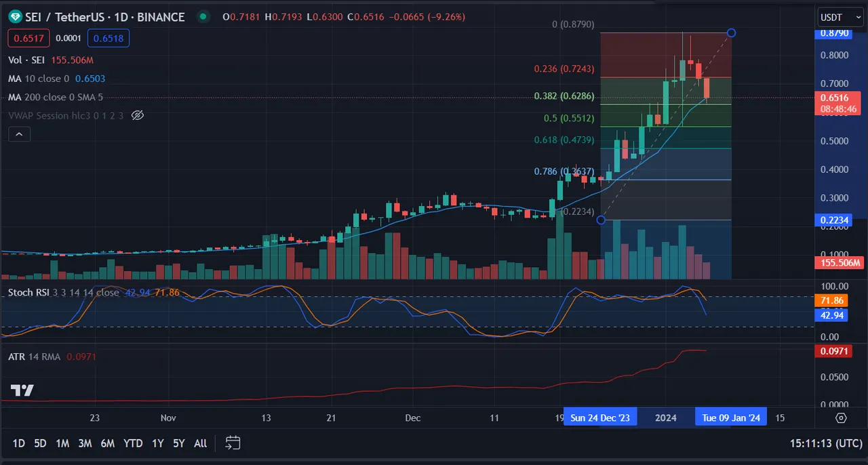Click the Nov label on time axis
Viewport: 868px width, 465px height.
[168, 418]
